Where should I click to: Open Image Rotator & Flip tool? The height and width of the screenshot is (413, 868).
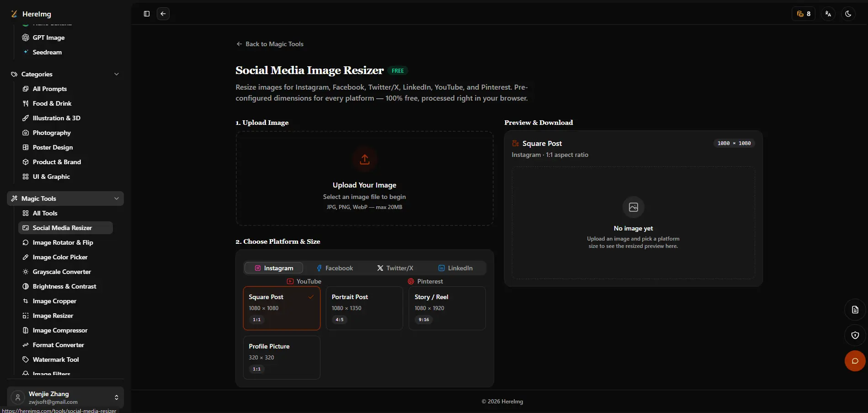[x=65, y=242]
